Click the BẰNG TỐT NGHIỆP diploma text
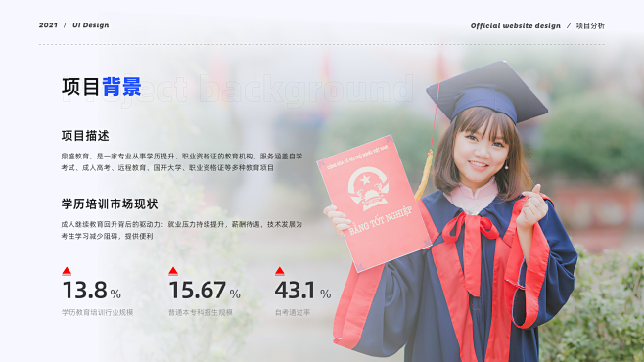The height and width of the screenshot is (362, 644). 381,221
